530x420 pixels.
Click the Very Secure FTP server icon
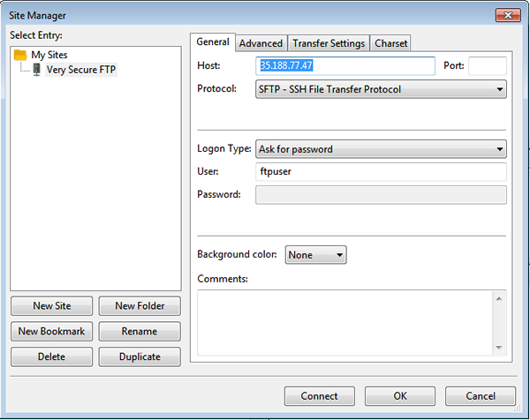[36, 69]
